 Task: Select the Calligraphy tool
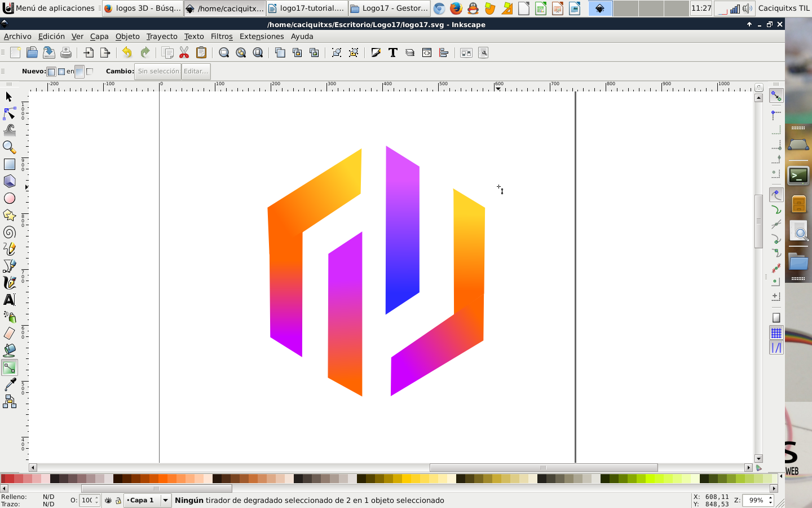9,283
